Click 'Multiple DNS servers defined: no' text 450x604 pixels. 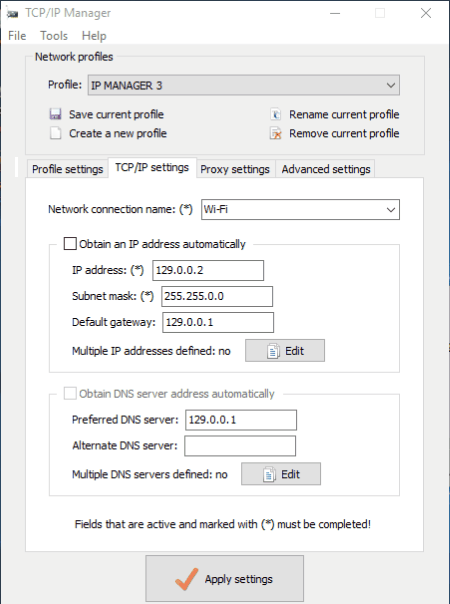[149, 474]
